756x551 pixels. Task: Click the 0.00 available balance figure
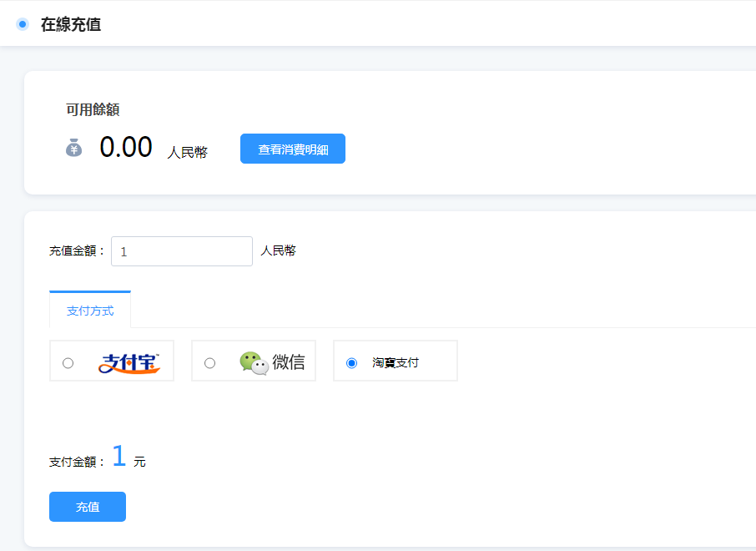click(126, 148)
